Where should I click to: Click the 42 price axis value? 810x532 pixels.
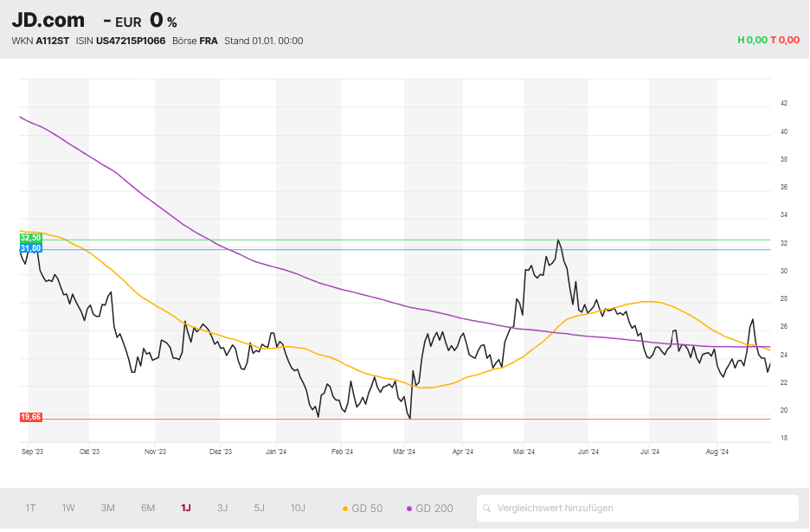point(784,103)
